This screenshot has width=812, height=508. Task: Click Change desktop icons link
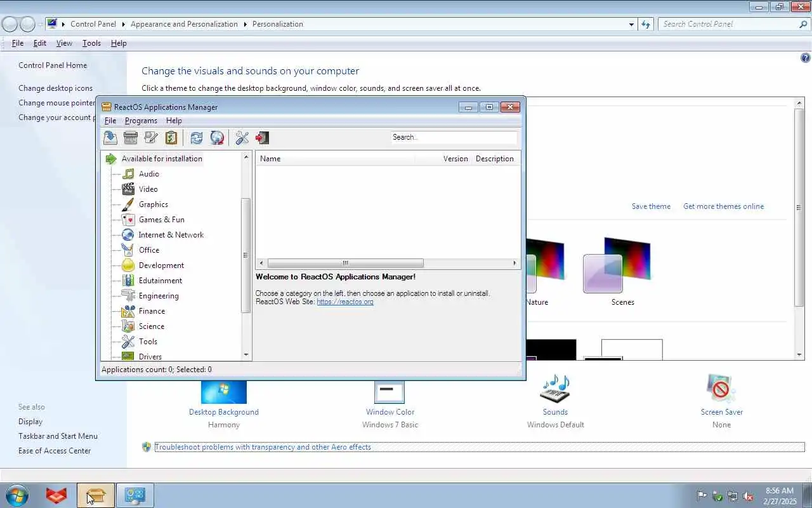pos(55,88)
